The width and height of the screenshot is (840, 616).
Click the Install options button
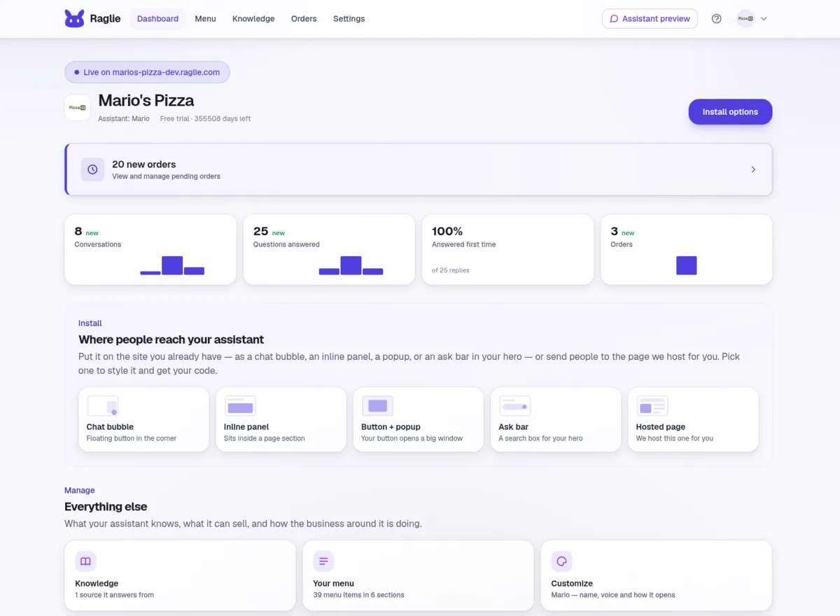coord(730,112)
